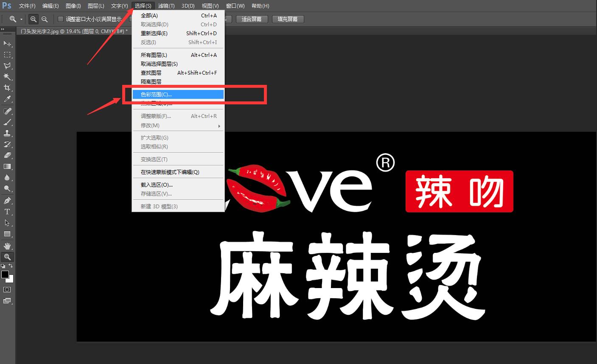The height and width of the screenshot is (364, 597).
Task: Open the 图像(I) menu
Action: (x=73, y=6)
